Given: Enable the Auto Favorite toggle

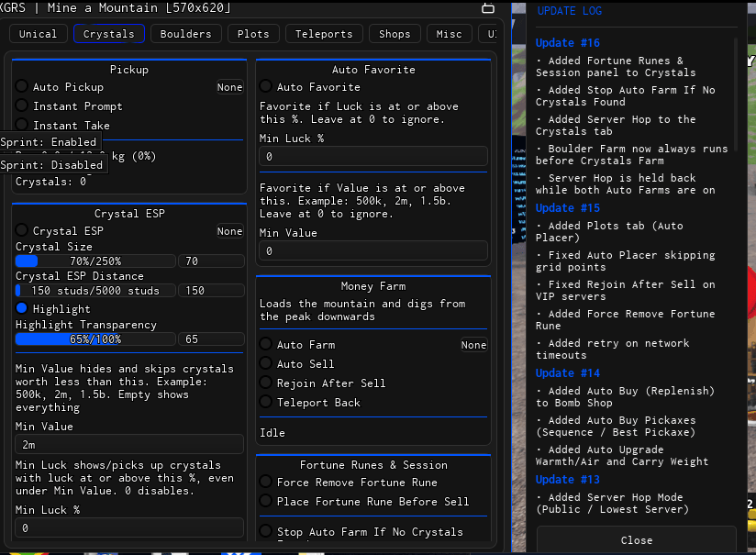Looking at the screenshot, I should pyautogui.click(x=266, y=87).
